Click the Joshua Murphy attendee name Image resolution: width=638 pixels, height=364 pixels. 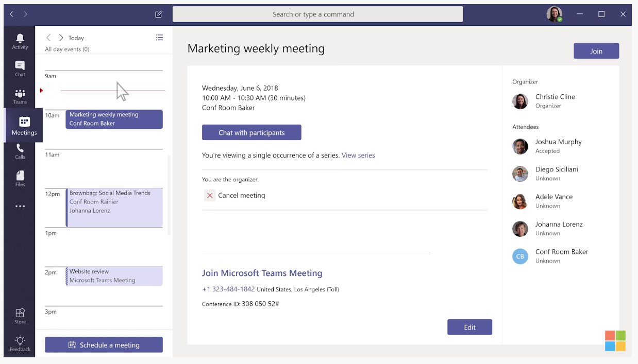tap(558, 142)
